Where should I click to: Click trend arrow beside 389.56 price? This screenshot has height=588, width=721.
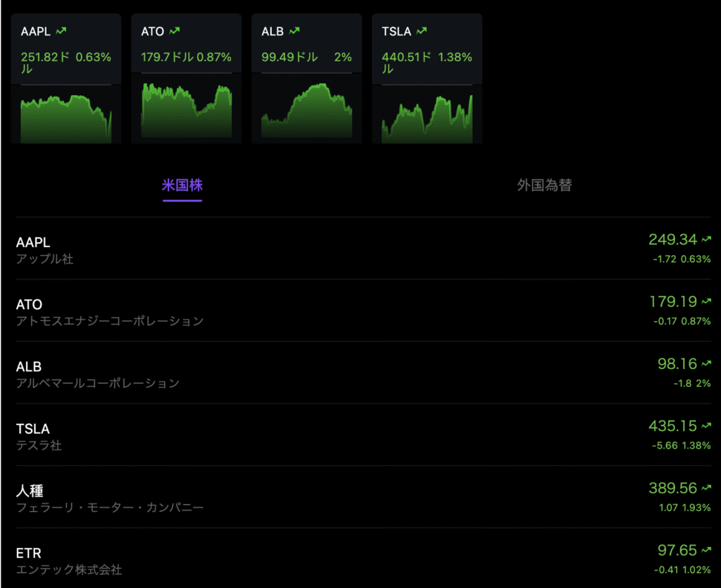coord(706,489)
